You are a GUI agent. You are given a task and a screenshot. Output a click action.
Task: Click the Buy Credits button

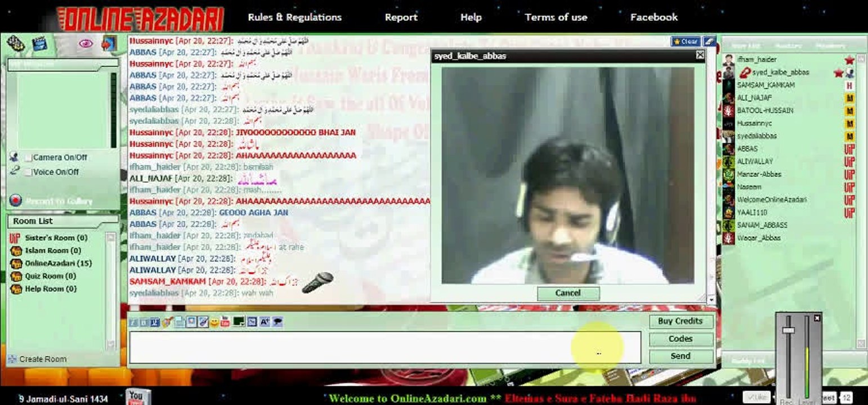pos(681,321)
